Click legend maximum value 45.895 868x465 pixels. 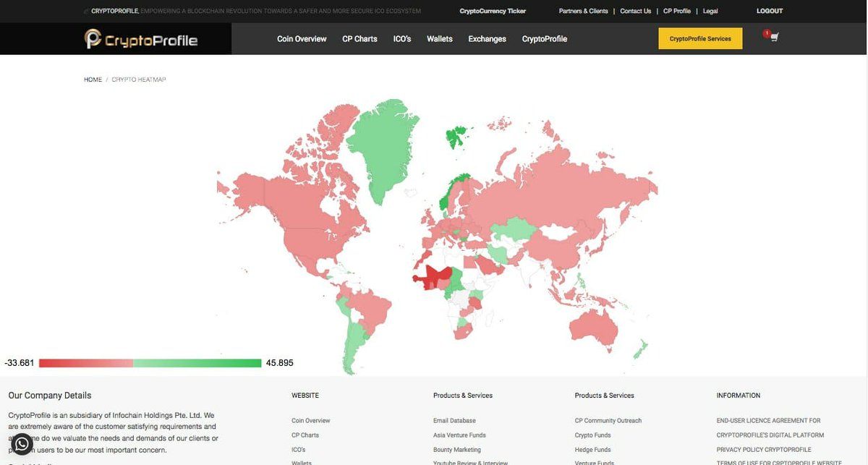(280, 363)
